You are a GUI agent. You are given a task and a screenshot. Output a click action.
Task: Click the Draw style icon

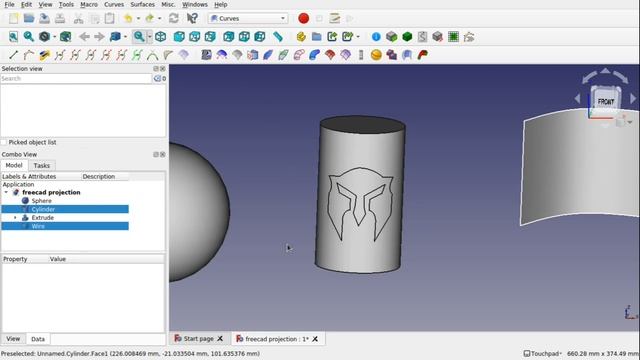point(44,37)
